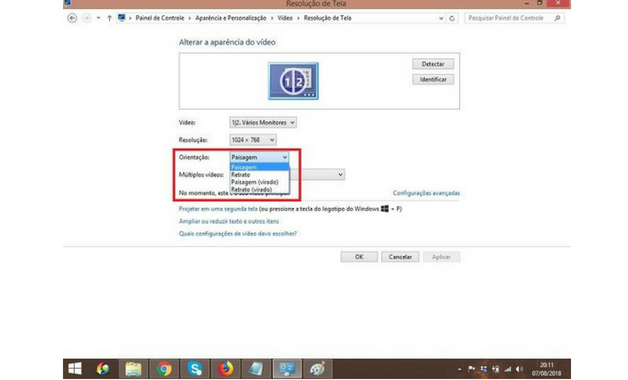The height and width of the screenshot is (380, 628).
Task: Go to Vídeo breadcrumb
Action: click(285, 18)
